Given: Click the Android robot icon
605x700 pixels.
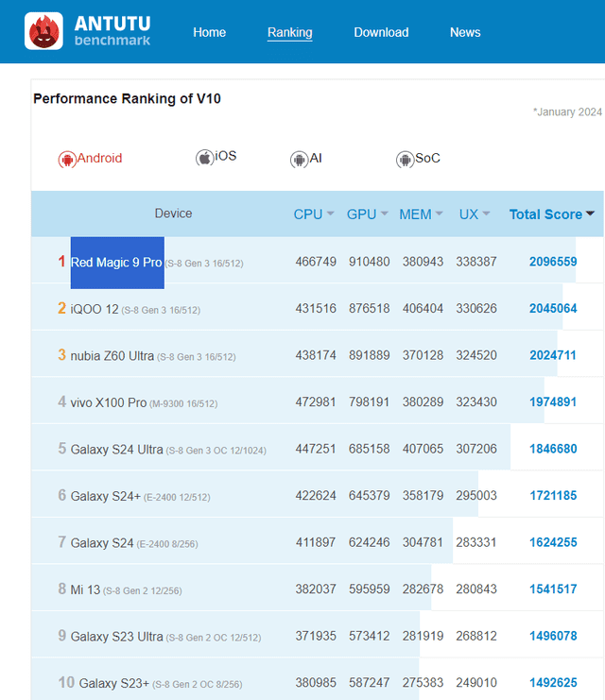Looking at the screenshot, I should click(x=67, y=159).
